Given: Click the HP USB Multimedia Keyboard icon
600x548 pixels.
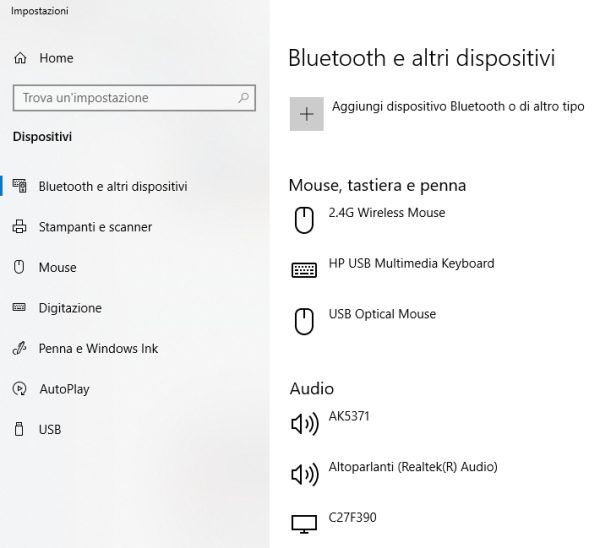Looking at the screenshot, I should coord(304,270).
